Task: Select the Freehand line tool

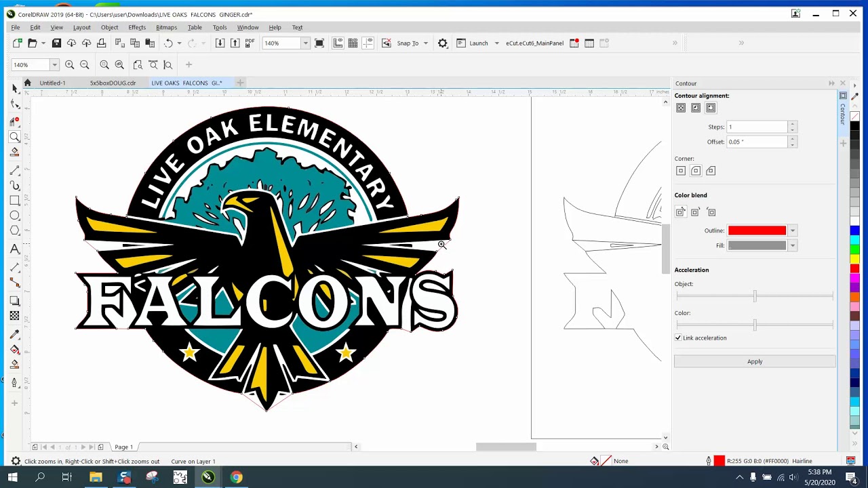Action: (x=15, y=170)
